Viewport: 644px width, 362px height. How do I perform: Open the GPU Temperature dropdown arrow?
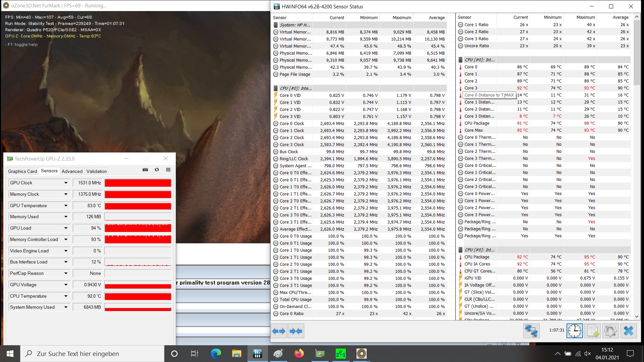point(66,206)
